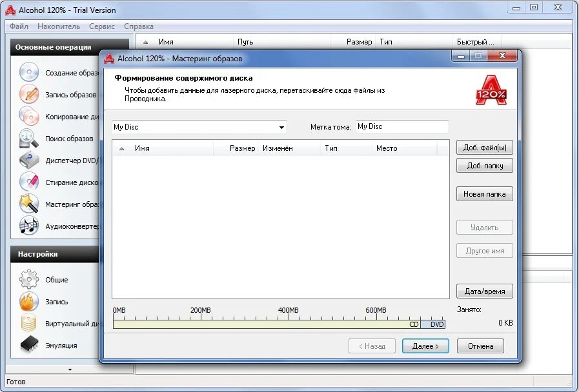This screenshot has width=579, height=392.
Task: Open the Файл menu
Action: point(19,26)
